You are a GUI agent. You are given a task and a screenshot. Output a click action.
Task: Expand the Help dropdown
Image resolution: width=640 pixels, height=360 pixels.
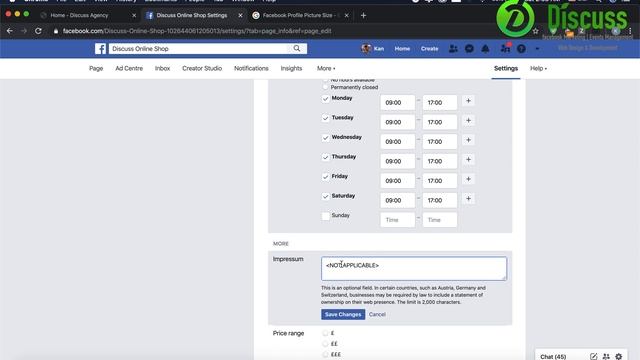tap(538, 69)
